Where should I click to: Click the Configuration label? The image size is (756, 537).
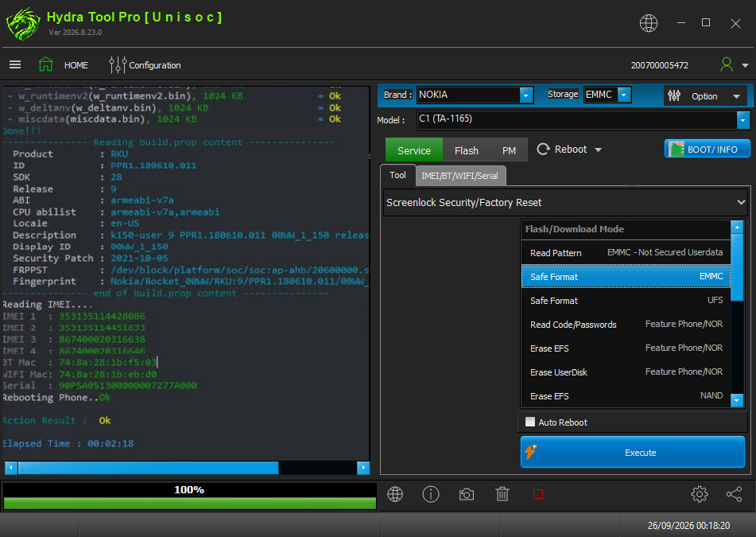tap(155, 65)
